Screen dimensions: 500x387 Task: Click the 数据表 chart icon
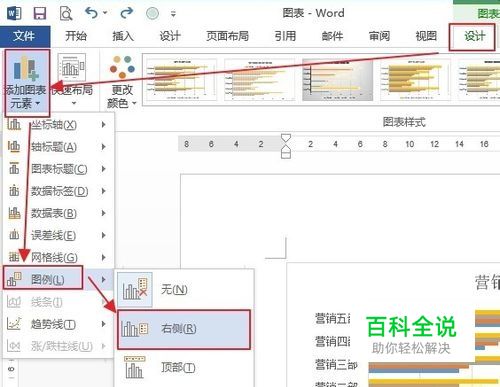[14, 213]
